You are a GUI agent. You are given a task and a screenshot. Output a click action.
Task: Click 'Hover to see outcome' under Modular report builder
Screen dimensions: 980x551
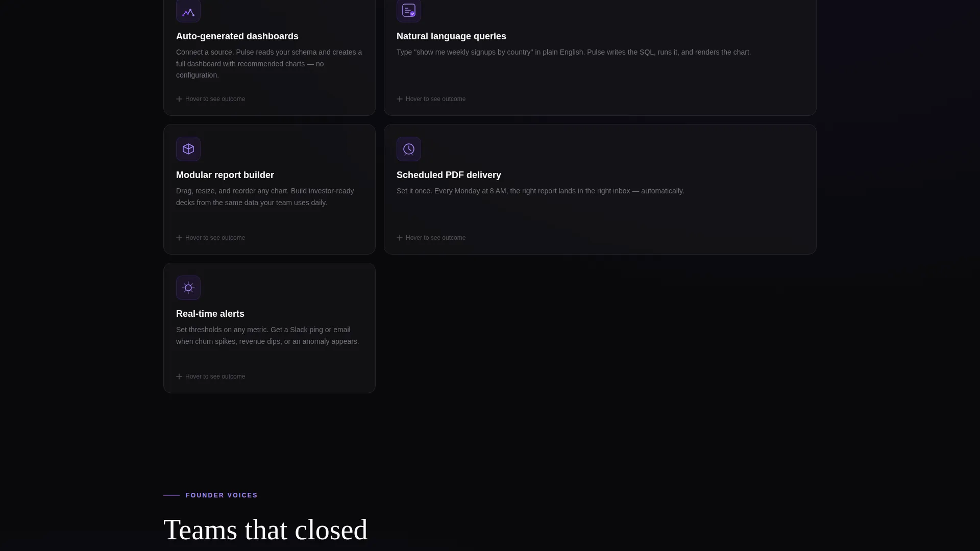pos(215,238)
